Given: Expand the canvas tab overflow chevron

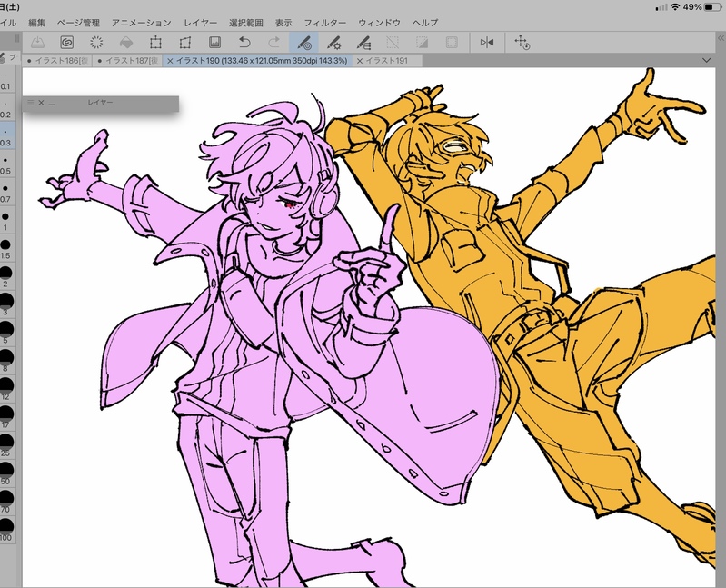Looking at the screenshot, I should click(707, 60).
